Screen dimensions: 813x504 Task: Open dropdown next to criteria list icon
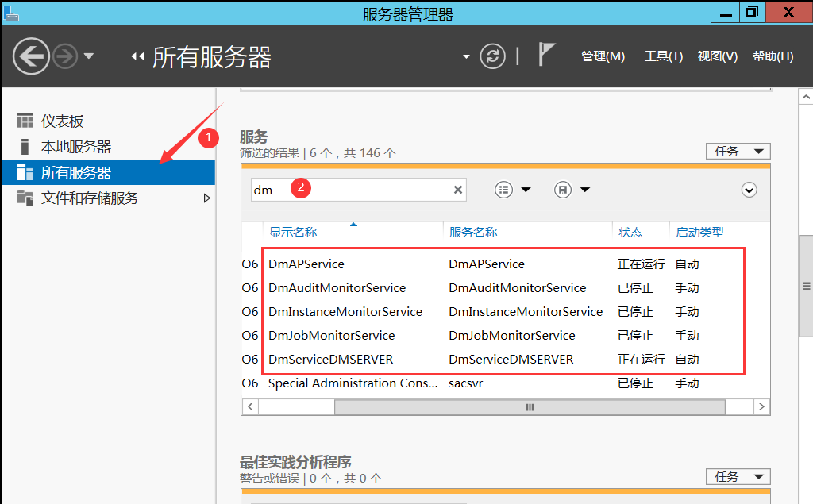pos(526,190)
